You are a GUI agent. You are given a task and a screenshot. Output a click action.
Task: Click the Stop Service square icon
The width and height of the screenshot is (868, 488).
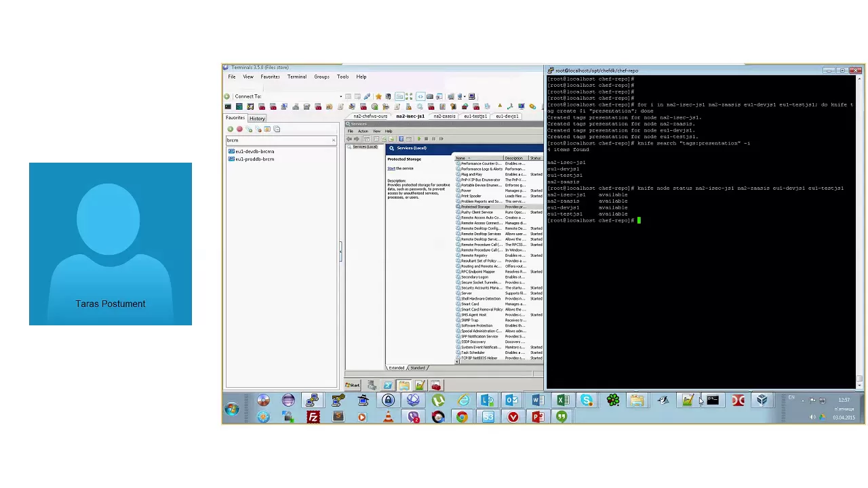(x=426, y=139)
